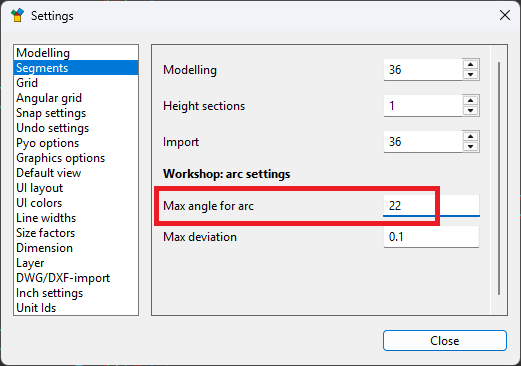Click the Modelling value input box
Image resolution: width=521 pixels, height=366 pixels.
[x=423, y=70]
